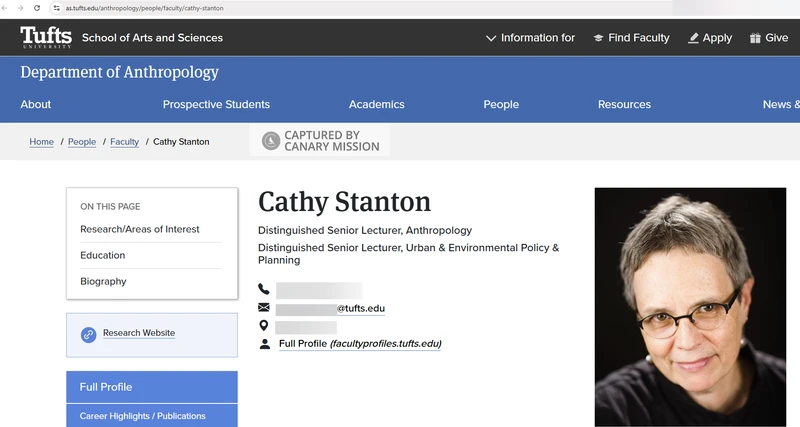Click the browser back arrow

pyautogui.click(x=4, y=8)
